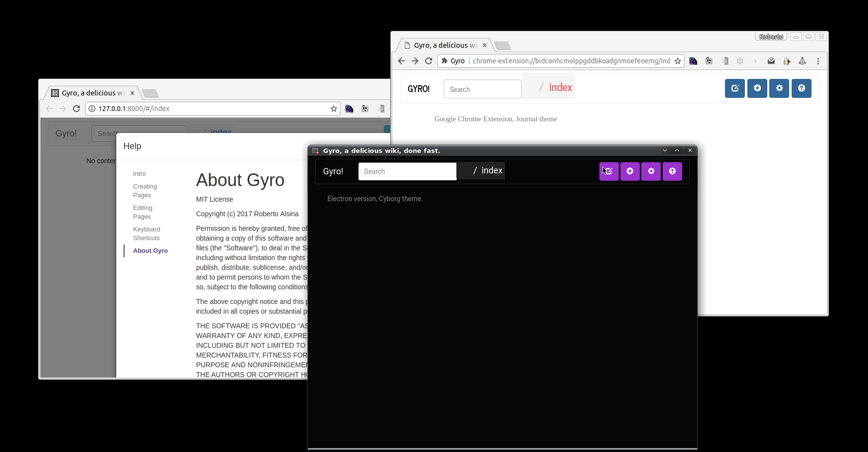This screenshot has height=452, width=868.
Task: Open help question mark in Electron Gyro window
Action: [x=672, y=171]
